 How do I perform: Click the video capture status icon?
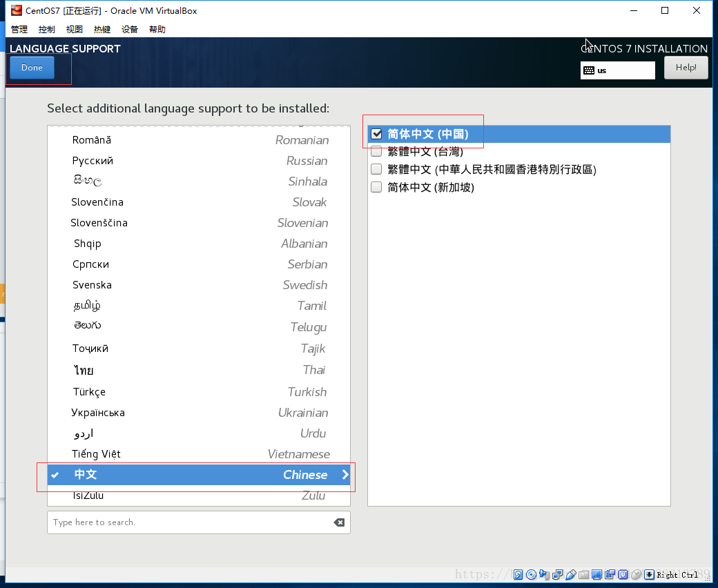[x=610, y=575]
